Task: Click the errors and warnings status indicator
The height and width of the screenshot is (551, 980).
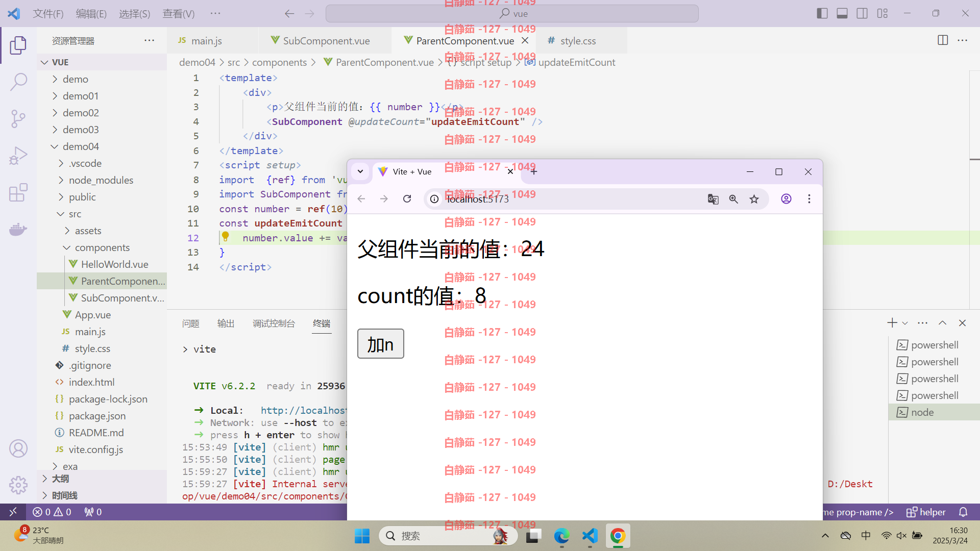Action: pyautogui.click(x=52, y=512)
